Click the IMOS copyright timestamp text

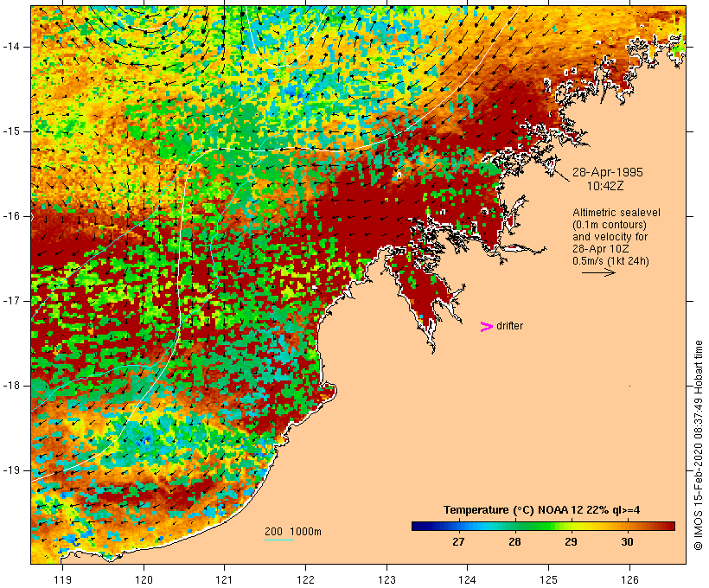pyautogui.click(x=698, y=445)
